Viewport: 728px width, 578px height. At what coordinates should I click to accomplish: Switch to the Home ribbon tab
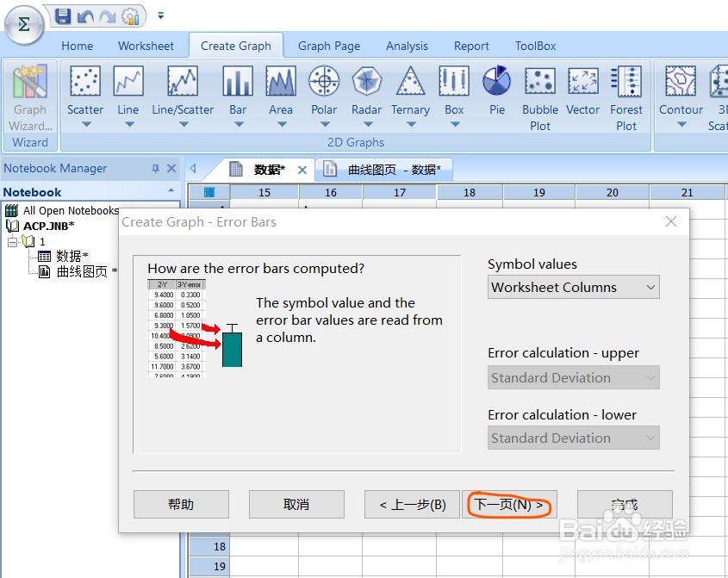pyautogui.click(x=77, y=46)
